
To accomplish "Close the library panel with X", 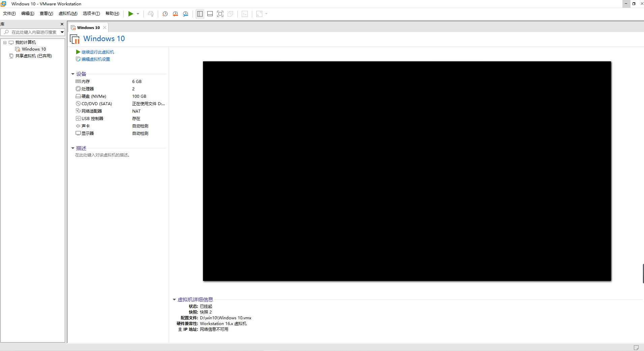I will pos(62,24).
